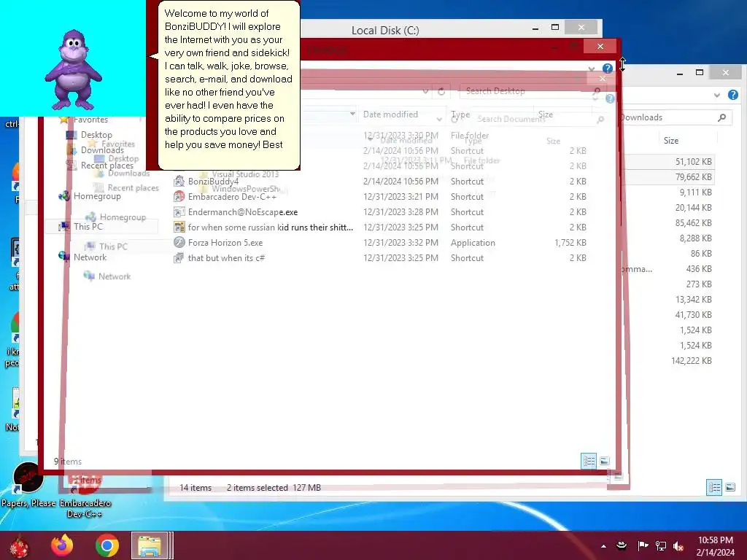The image size is (747, 560).
Task: Expand the ribbon in the Downloads window
Action: (717, 96)
